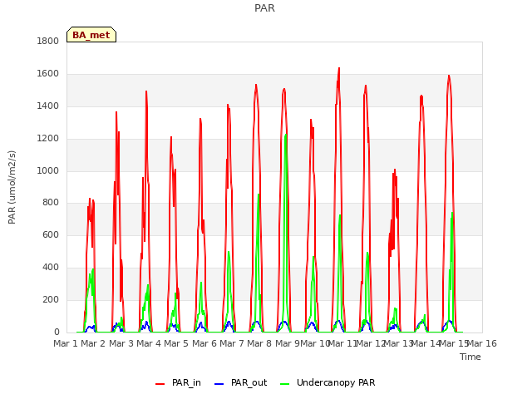Click the Mar 6 x-axis tick label
The height and width of the screenshot is (399, 532).
[x=204, y=343]
